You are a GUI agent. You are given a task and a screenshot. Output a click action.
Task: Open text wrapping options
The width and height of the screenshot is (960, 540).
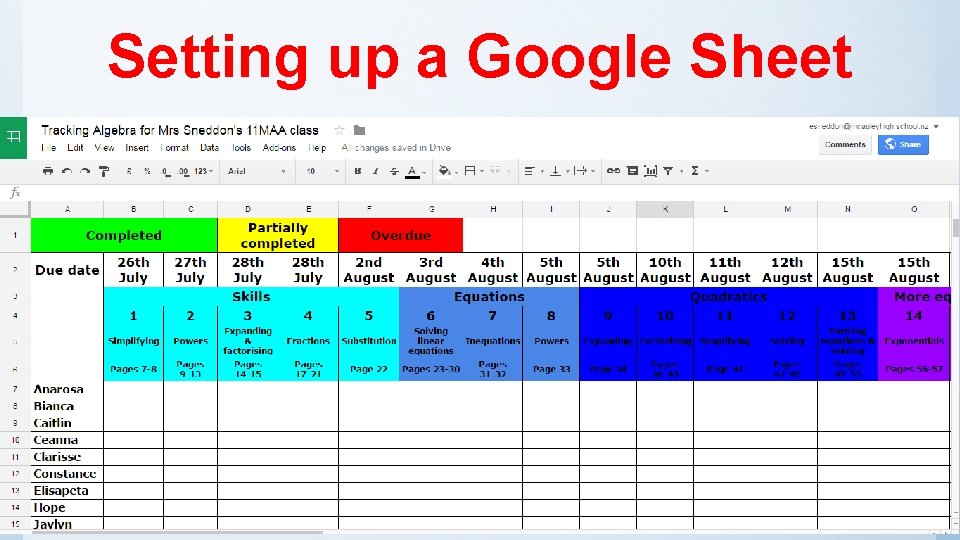point(584,171)
